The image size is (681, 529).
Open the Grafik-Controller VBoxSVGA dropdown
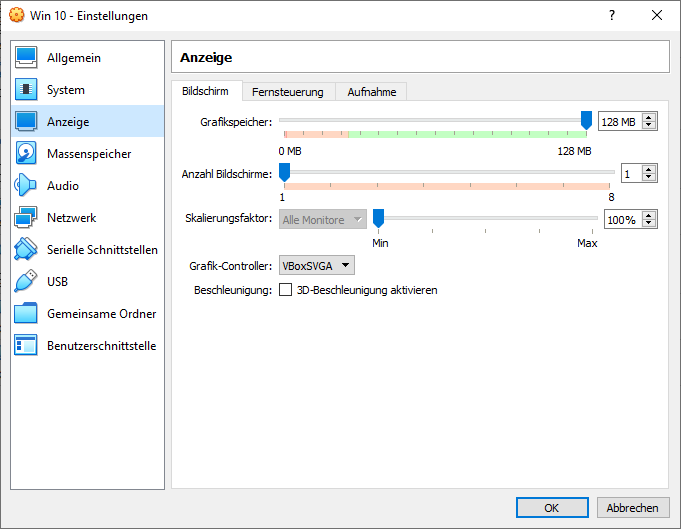pyautogui.click(x=317, y=265)
